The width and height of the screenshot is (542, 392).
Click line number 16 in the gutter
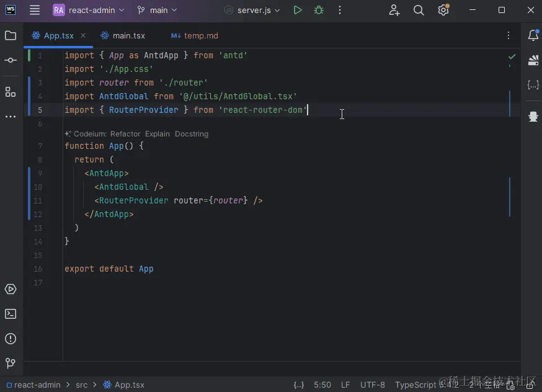(x=38, y=269)
